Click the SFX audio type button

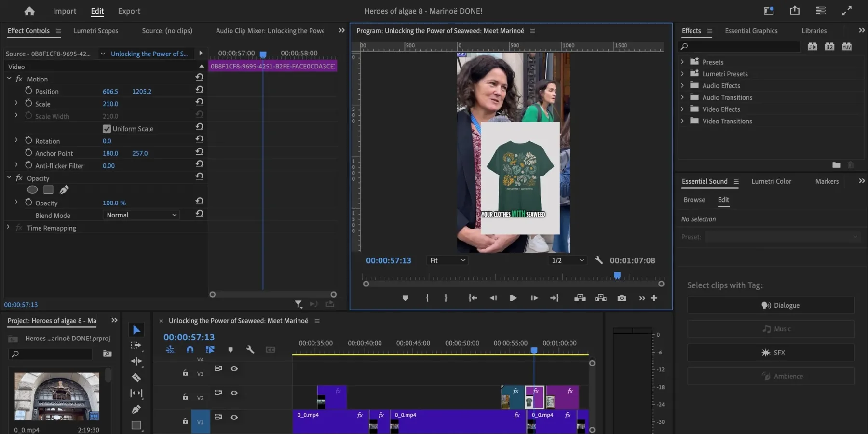(771, 353)
